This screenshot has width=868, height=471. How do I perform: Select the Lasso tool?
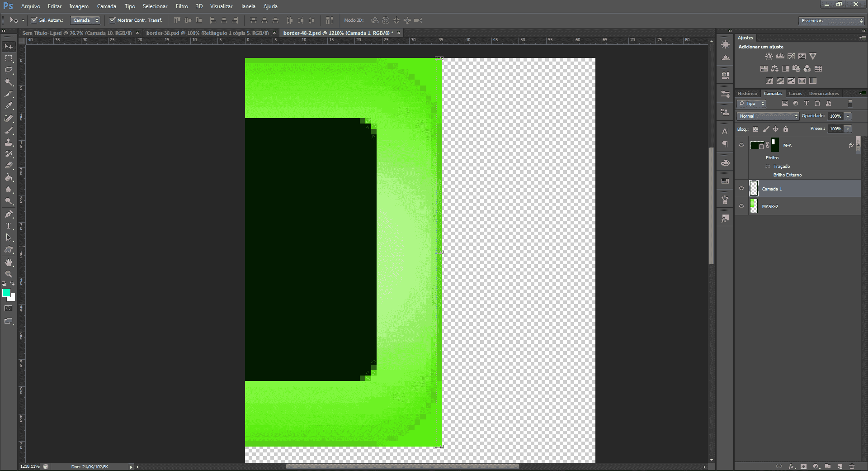(9, 70)
